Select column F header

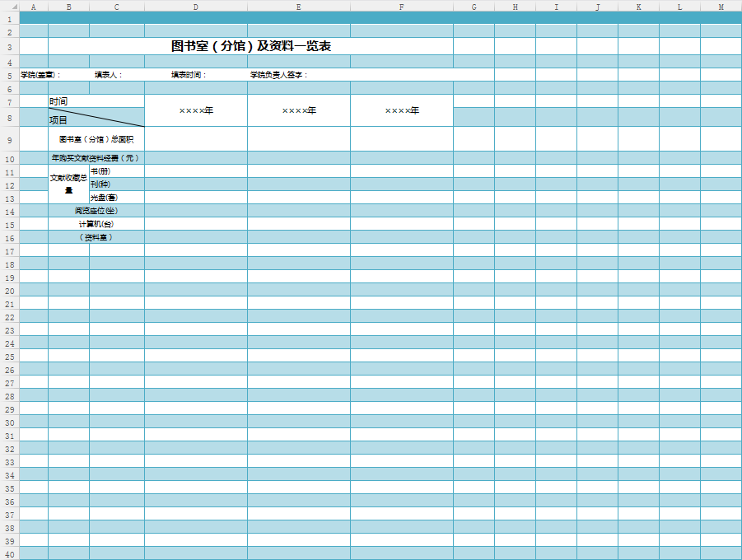click(401, 7)
